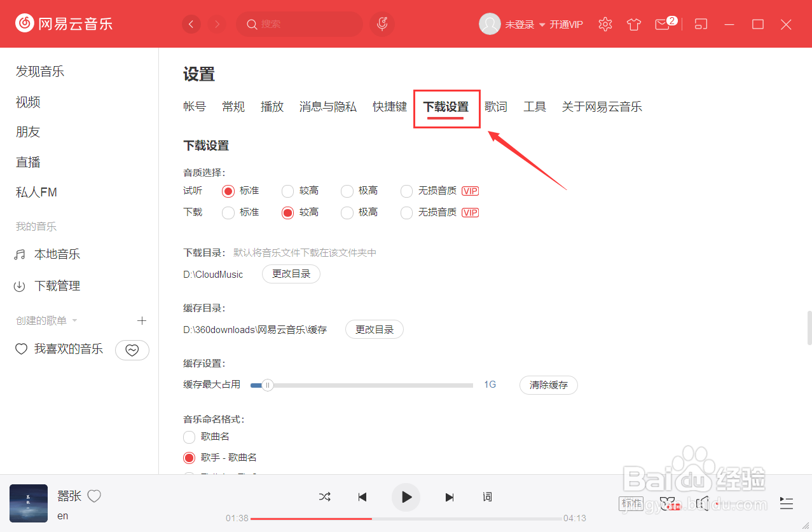Open 私人FM in the sidebar
Viewport: 812px width, 532px height.
click(x=36, y=192)
